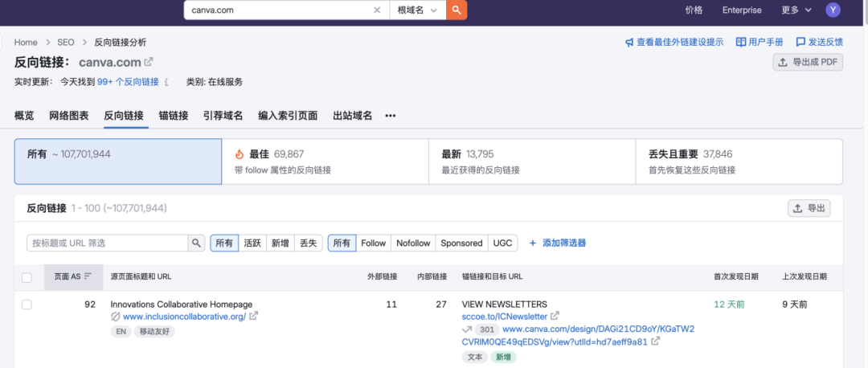The height and width of the screenshot is (368, 868).
Task: Check the Innovations Collaborative row checkbox
Action: 27,305
